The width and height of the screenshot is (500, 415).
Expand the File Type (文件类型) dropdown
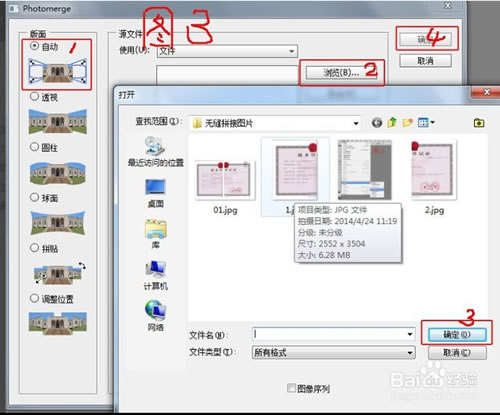tap(334, 352)
